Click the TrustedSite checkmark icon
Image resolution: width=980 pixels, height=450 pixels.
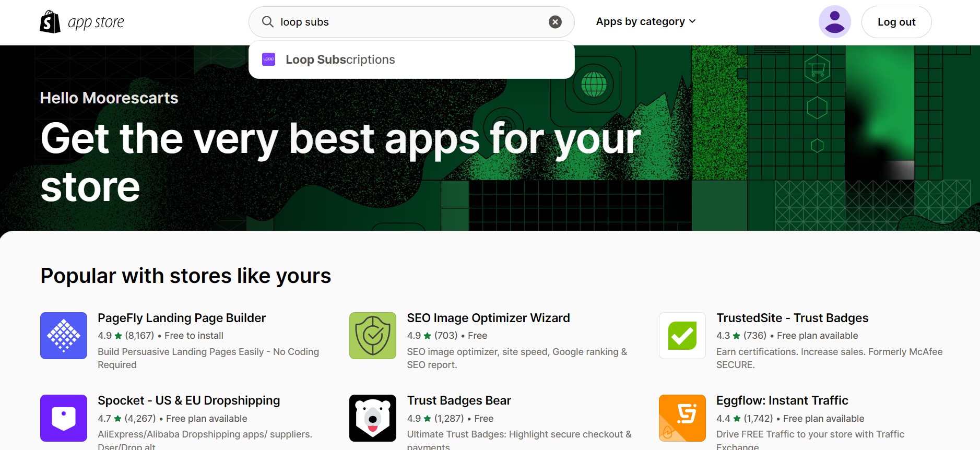click(x=682, y=336)
